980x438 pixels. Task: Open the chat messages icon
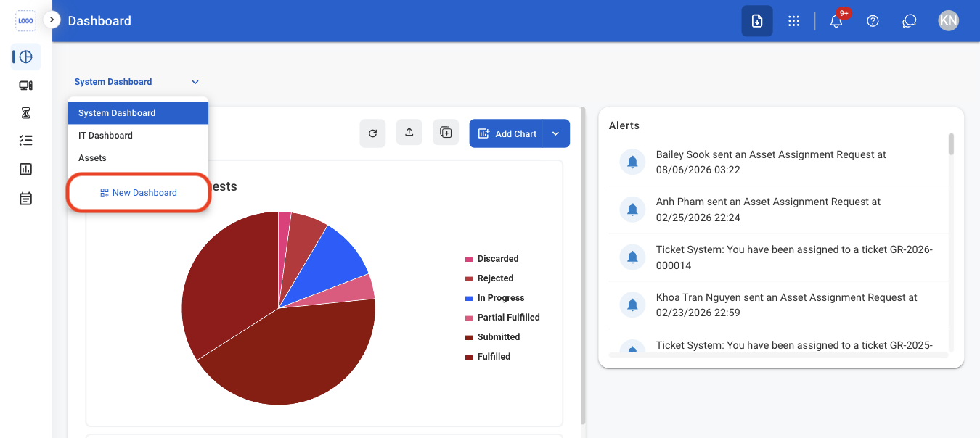(x=909, y=21)
